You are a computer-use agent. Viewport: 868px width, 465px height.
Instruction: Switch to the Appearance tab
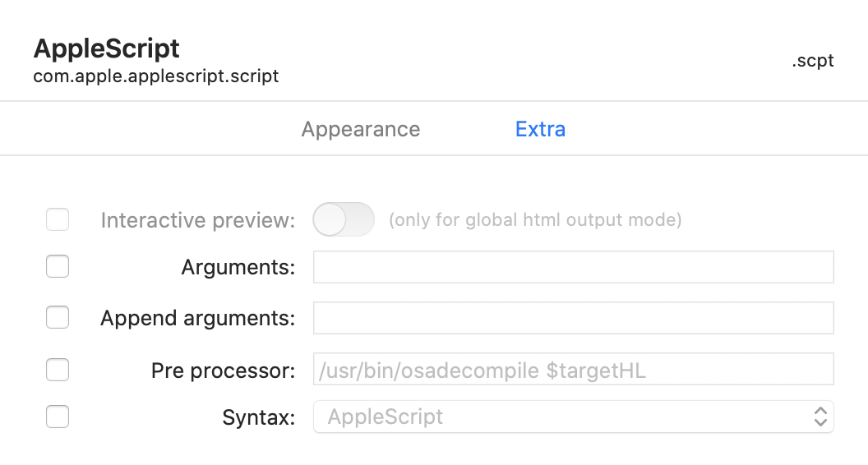click(x=361, y=130)
